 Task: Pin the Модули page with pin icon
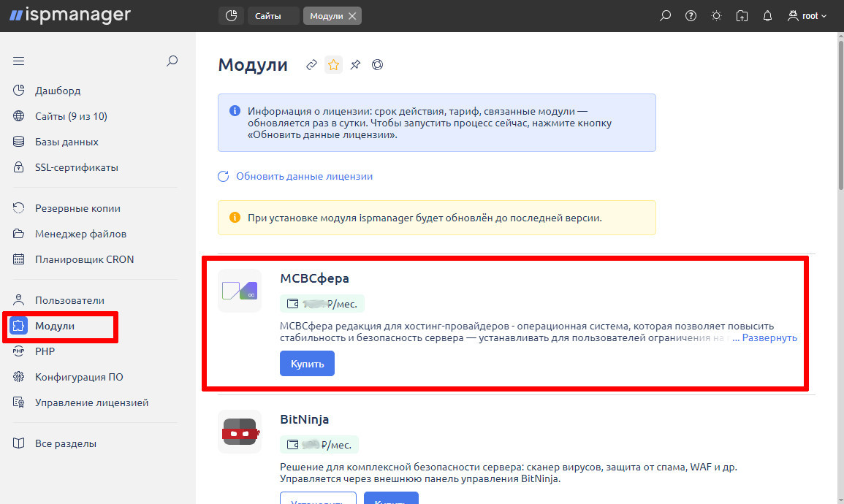(355, 65)
